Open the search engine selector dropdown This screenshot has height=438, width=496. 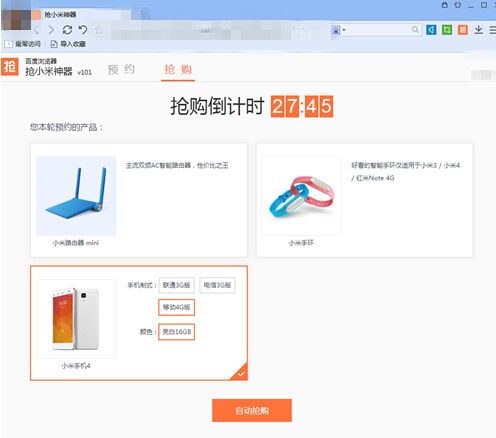click(339, 30)
